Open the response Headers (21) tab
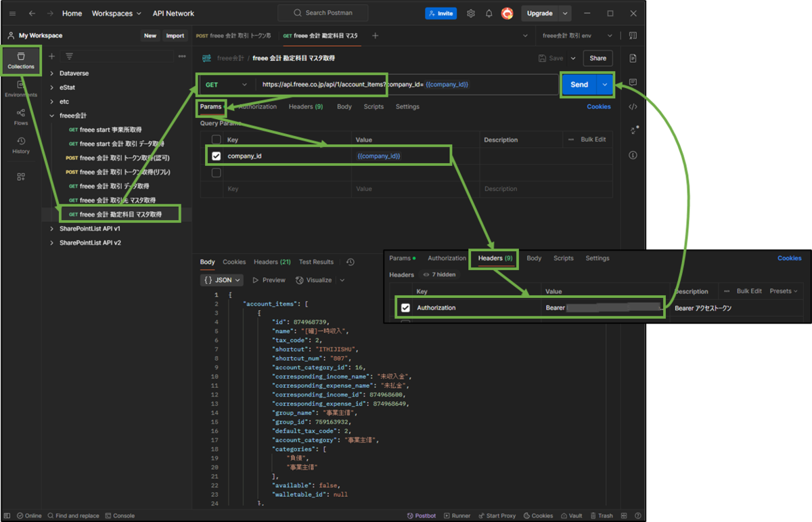812x522 pixels. tap(272, 262)
